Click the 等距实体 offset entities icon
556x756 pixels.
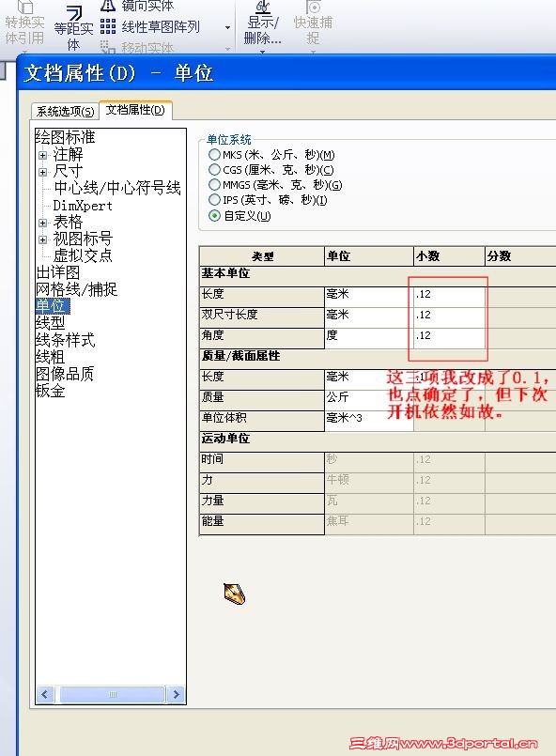pyautogui.click(x=74, y=14)
